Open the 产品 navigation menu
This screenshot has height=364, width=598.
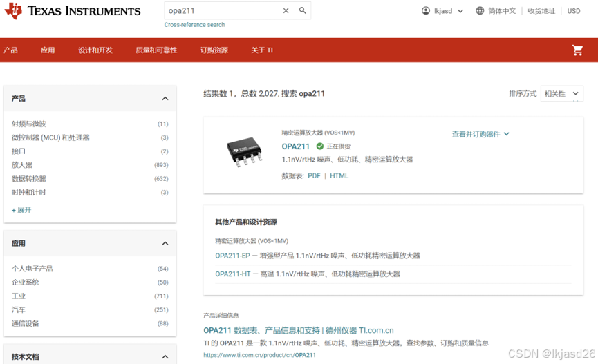(x=10, y=50)
